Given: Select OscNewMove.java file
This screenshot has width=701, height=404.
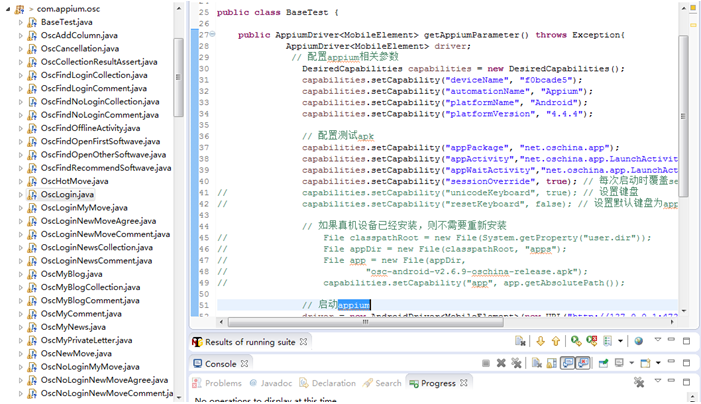Looking at the screenshot, I should 76,354.
